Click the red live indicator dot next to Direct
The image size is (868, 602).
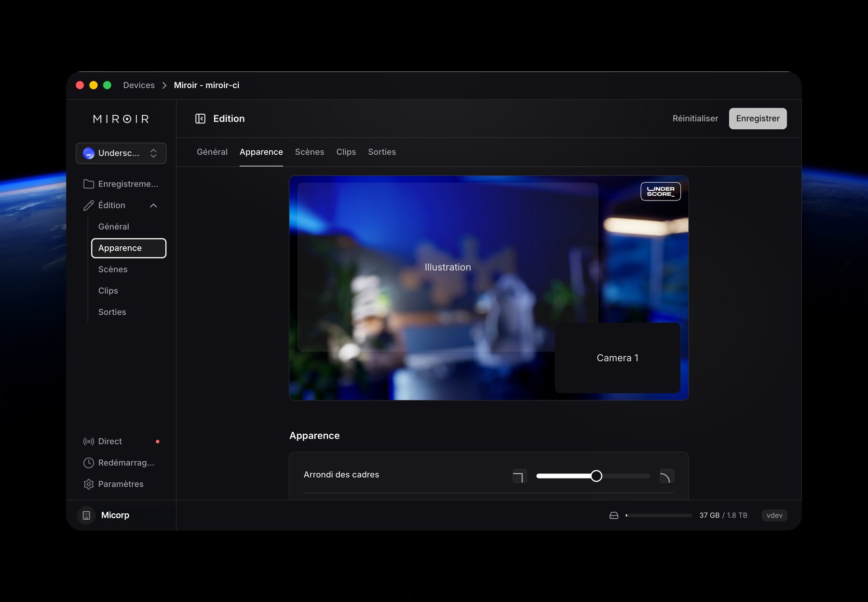(x=158, y=441)
